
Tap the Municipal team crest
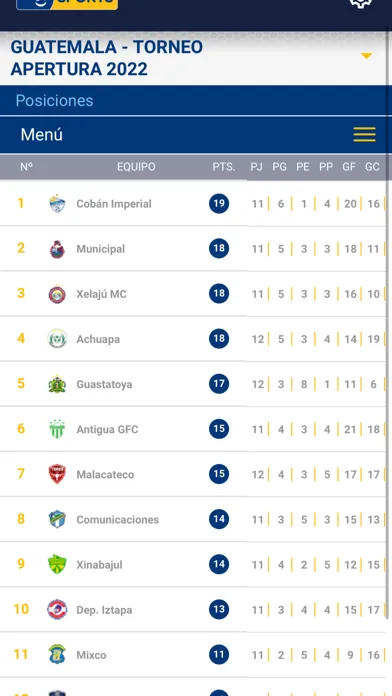pos(57,249)
